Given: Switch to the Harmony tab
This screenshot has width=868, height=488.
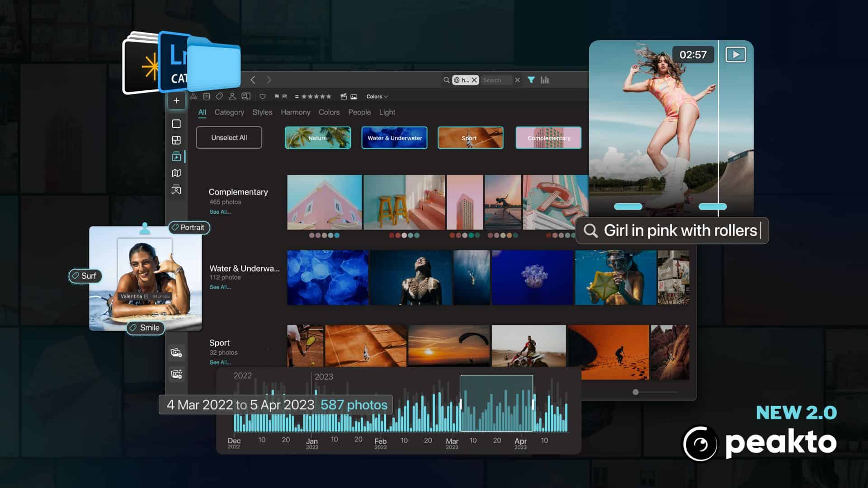Looking at the screenshot, I should 296,112.
